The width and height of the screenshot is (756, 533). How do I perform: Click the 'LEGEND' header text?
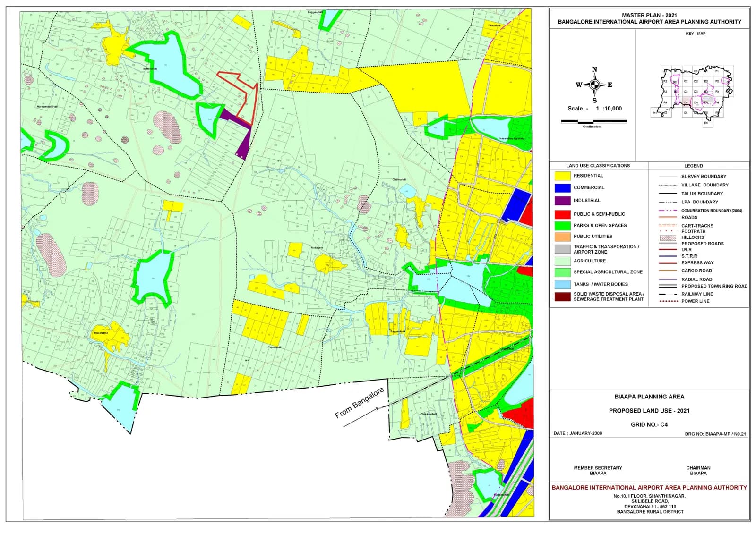point(694,166)
